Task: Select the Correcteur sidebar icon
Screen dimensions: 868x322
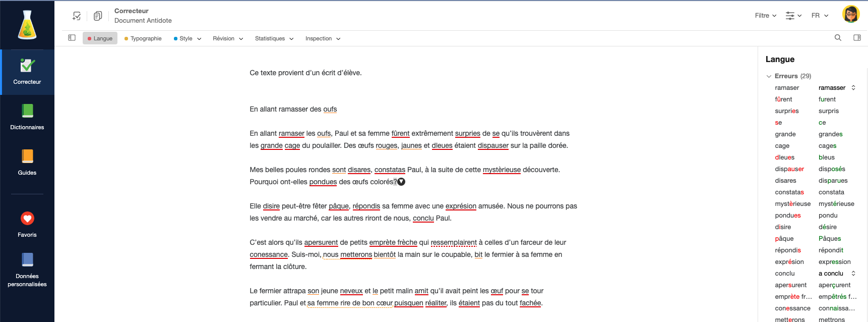Action: [27, 66]
